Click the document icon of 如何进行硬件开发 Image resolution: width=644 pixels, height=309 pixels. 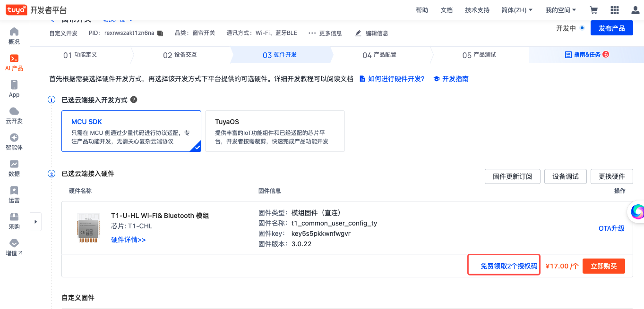(x=362, y=79)
